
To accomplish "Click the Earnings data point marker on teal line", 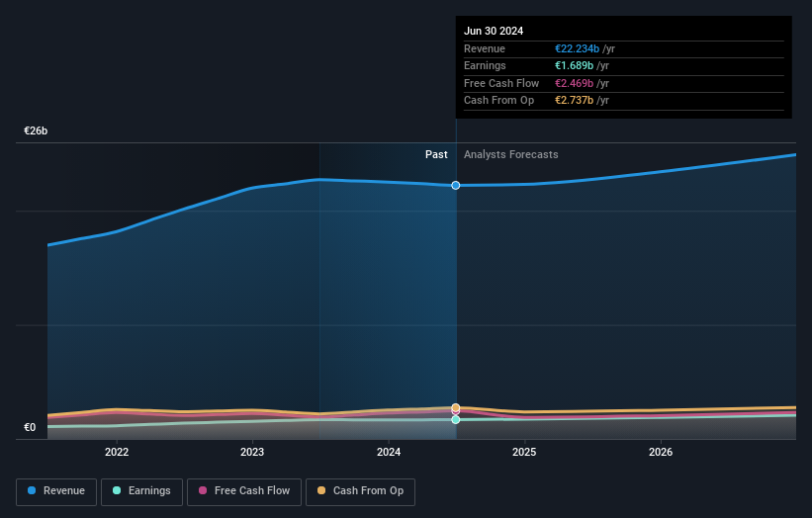I will pyautogui.click(x=456, y=420).
